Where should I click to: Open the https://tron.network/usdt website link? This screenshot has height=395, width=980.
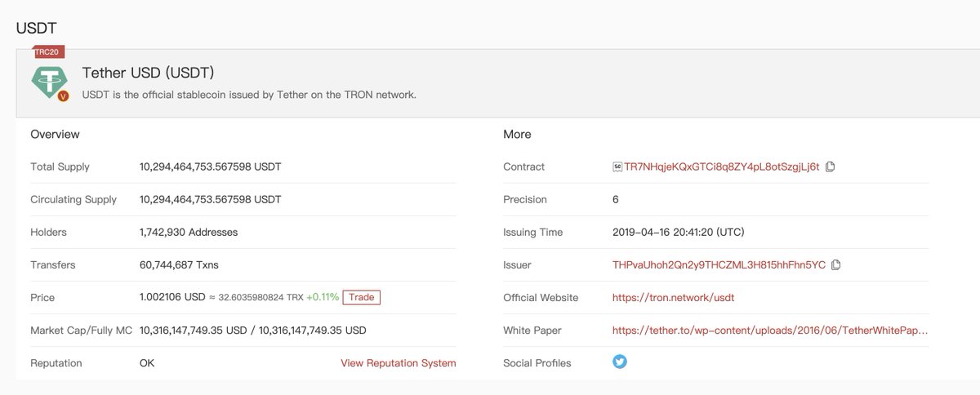click(673, 298)
